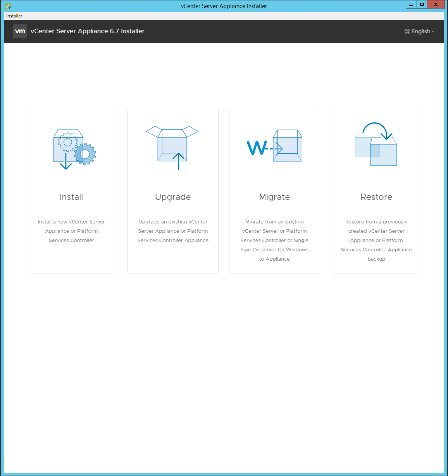Image resolution: width=448 pixels, height=476 pixels.
Task: Click 'Install a new vCenter Server' description
Action: (x=71, y=222)
